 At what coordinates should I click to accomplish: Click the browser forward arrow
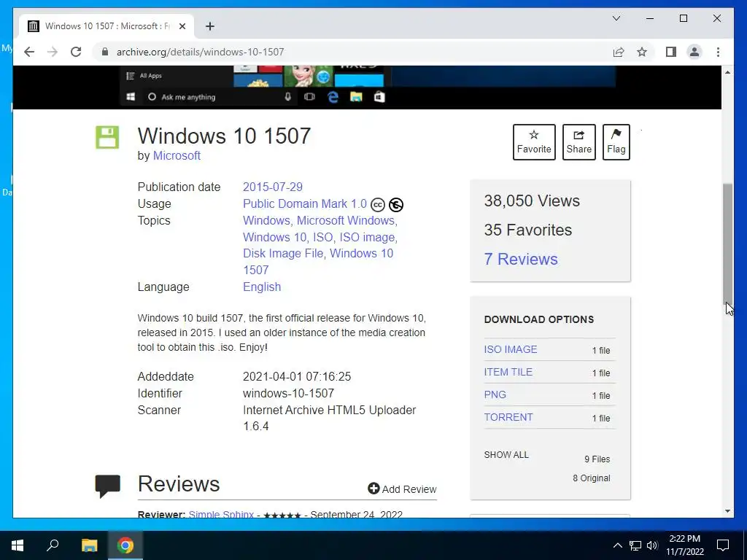click(53, 52)
